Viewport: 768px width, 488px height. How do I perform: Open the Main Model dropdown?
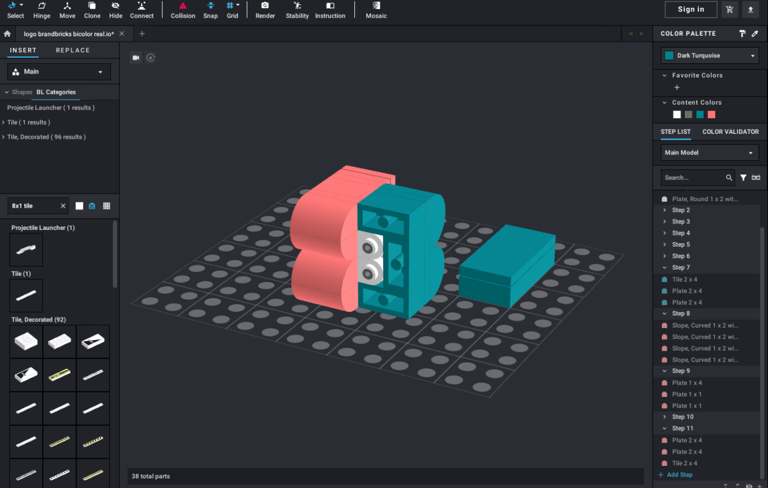(x=710, y=152)
